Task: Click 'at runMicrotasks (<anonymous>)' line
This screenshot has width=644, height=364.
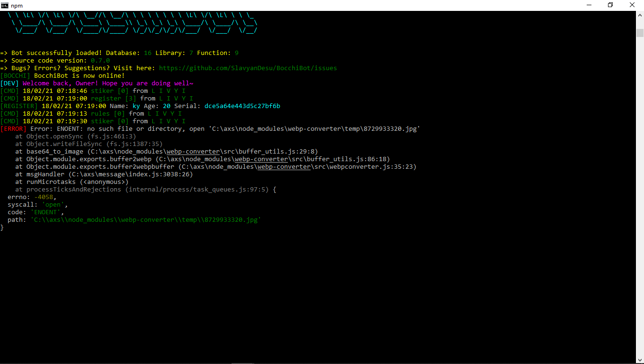Action: tap(72, 182)
